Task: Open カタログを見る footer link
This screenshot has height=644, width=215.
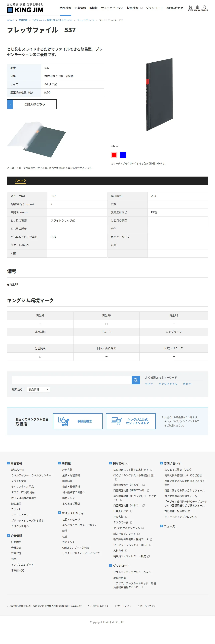Action: 20,526
